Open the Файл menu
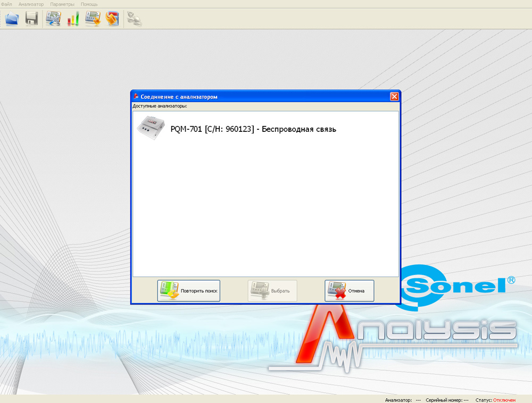Viewport: 532px width, 403px height. [6, 4]
